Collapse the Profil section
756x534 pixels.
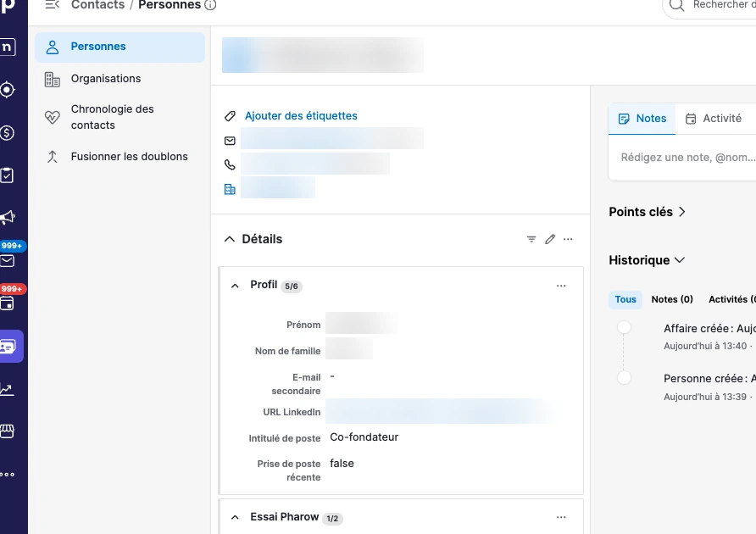tap(235, 286)
